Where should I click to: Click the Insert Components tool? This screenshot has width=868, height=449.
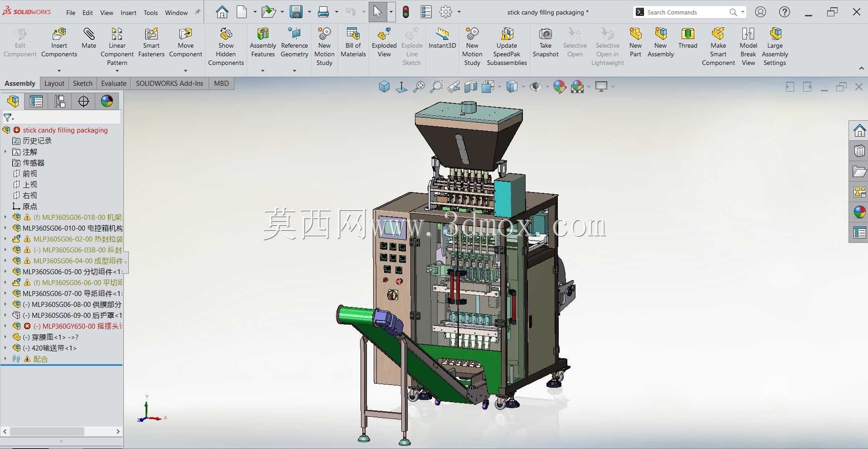(x=59, y=43)
